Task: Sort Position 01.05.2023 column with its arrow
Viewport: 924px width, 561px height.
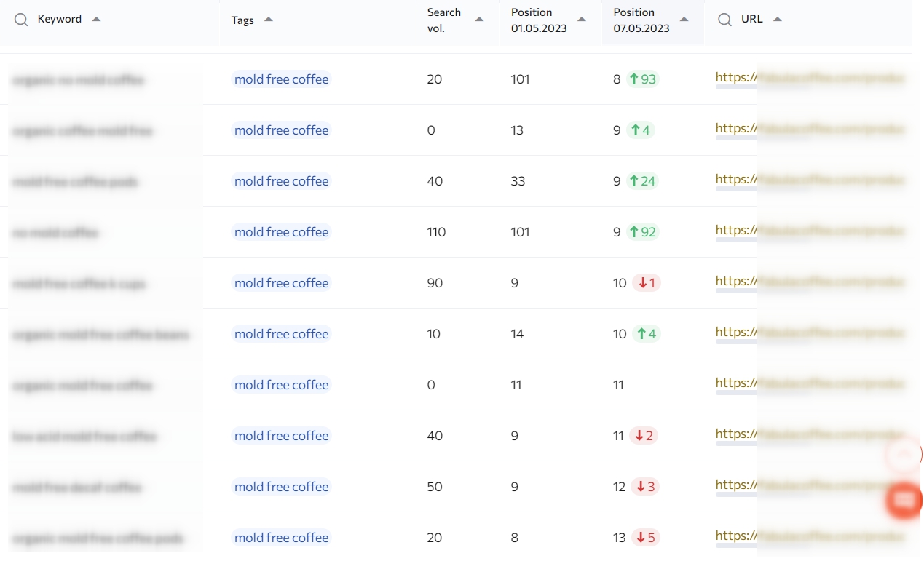Action: click(581, 20)
